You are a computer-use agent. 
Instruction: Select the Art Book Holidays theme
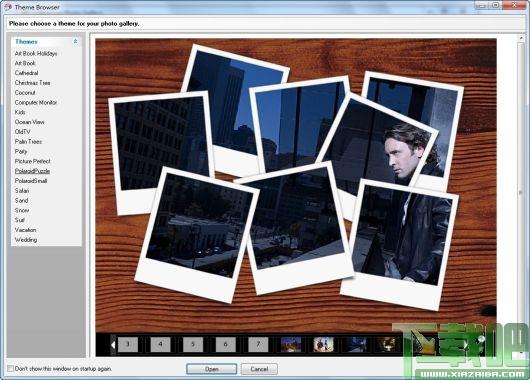(x=36, y=53)
